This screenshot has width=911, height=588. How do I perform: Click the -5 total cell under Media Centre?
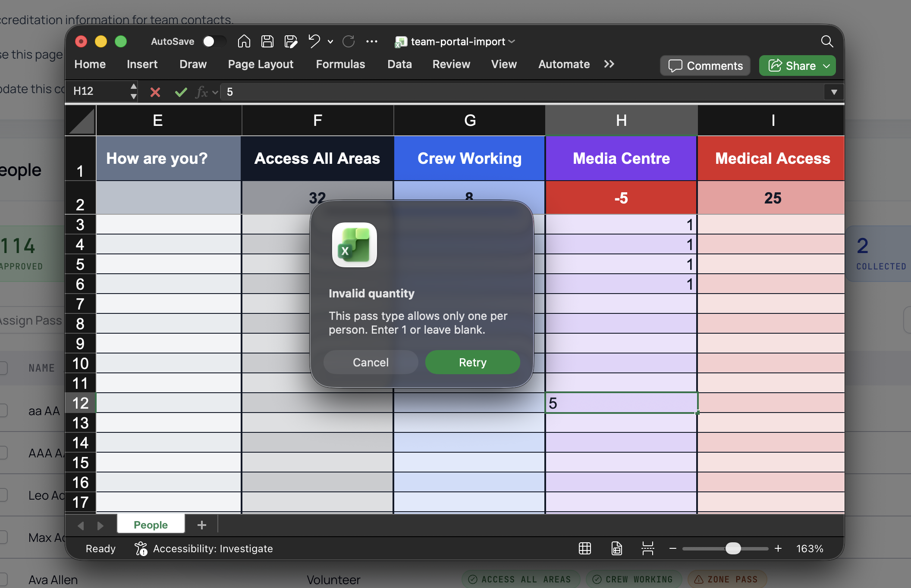(x=621, y=198)
